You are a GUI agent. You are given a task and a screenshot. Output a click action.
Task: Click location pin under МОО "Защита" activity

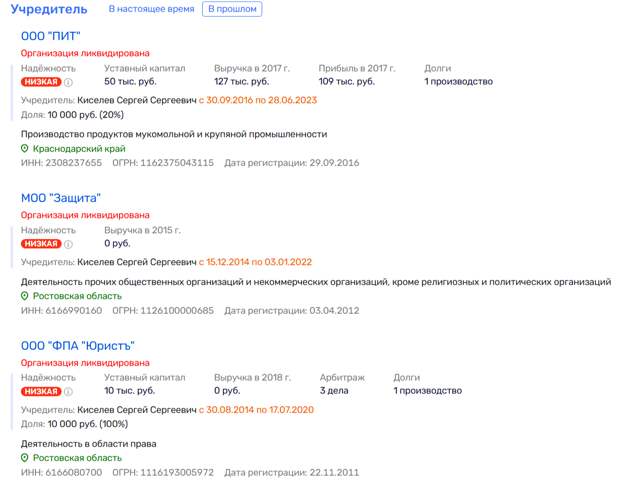pyautogui.click(x=25, y=296)
